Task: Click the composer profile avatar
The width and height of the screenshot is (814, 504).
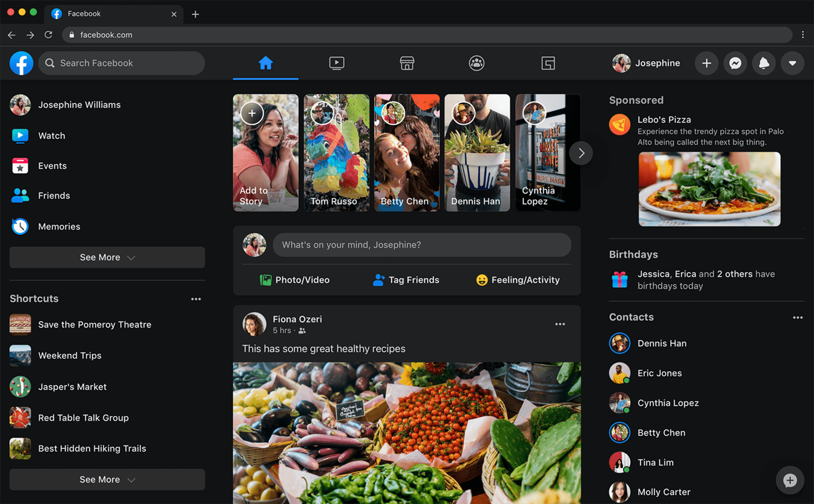Action: pyautogui.click(x=254, y=245)
